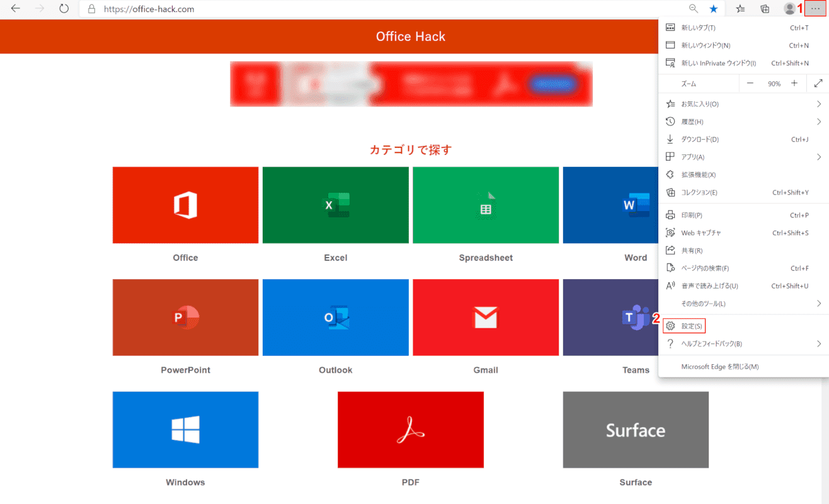Viewport: 829px width, 504px height.
Task: Open a new window from menu
Action: (x=743, y=45)
